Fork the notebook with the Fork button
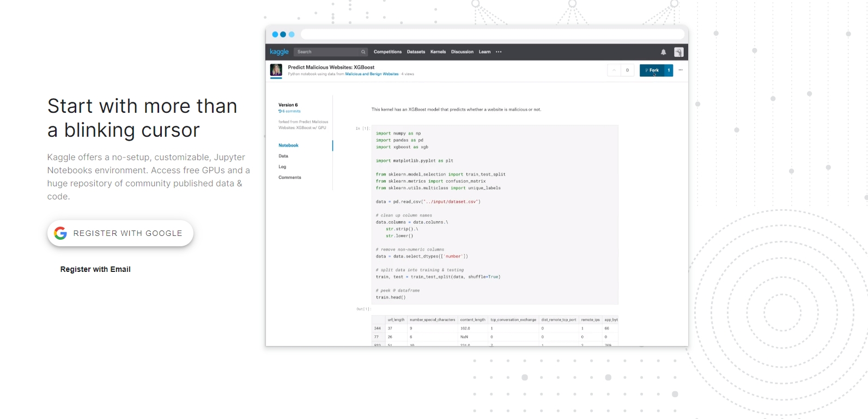 652,70
